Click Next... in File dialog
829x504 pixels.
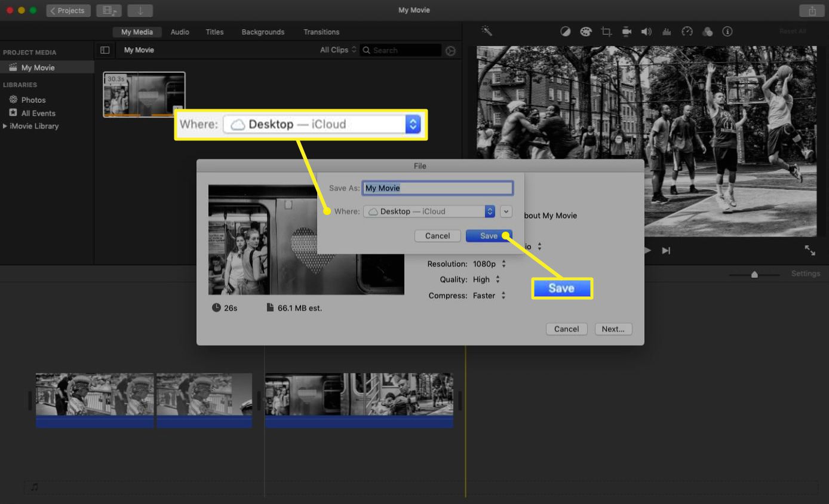pos(613,329)
